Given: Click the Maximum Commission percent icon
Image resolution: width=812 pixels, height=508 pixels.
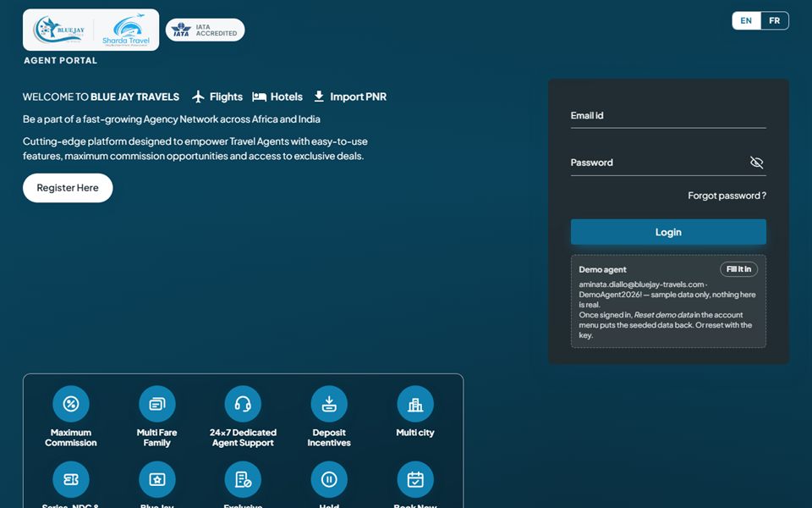Looking at the screenshot, I should click(x=71, y=404).
